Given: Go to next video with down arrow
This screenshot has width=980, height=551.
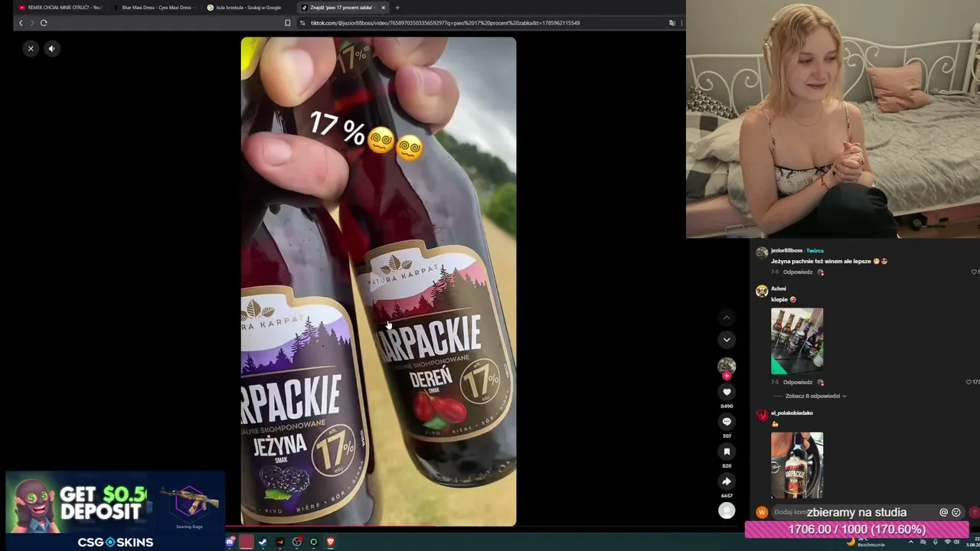Looking at the screenshot, I should [727, 339].
